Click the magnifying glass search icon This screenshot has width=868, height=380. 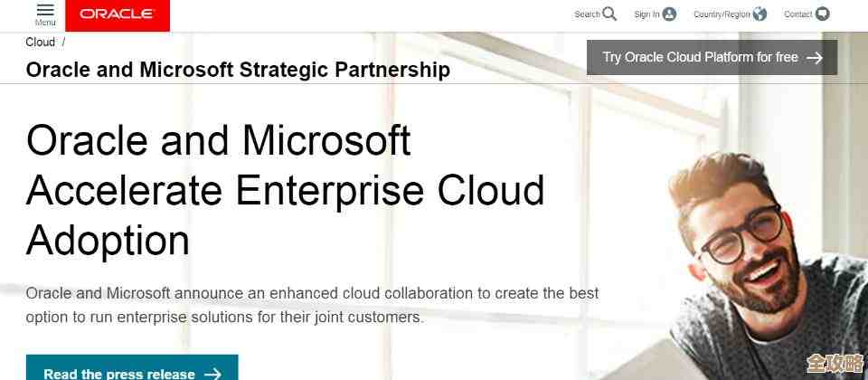coord(609,14)
